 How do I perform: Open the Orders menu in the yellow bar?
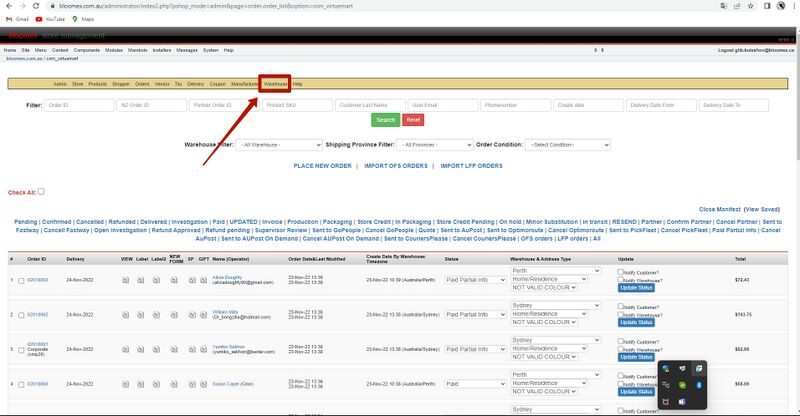click(x=142, y=84)
